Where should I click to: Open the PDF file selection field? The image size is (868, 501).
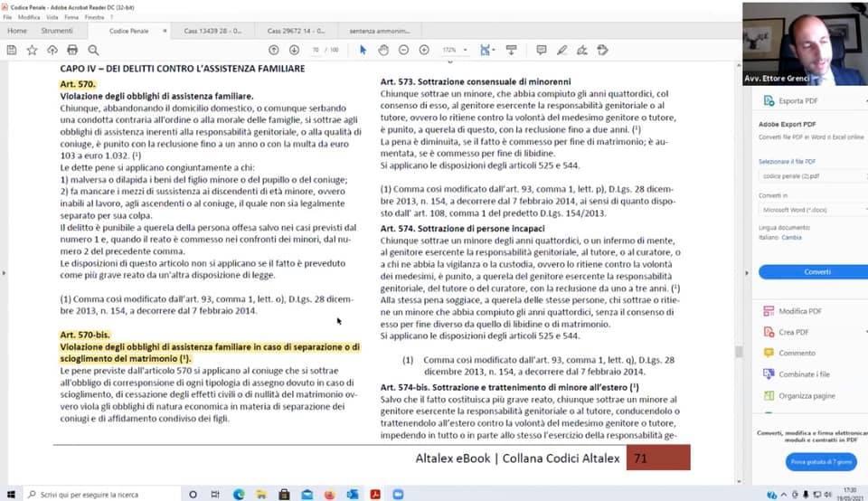click(813, 176)
